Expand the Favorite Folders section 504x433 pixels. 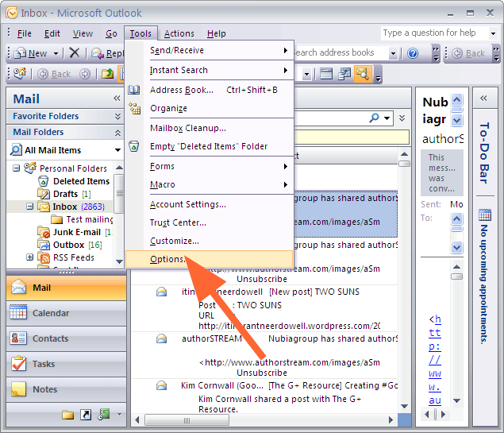(118, 116)
